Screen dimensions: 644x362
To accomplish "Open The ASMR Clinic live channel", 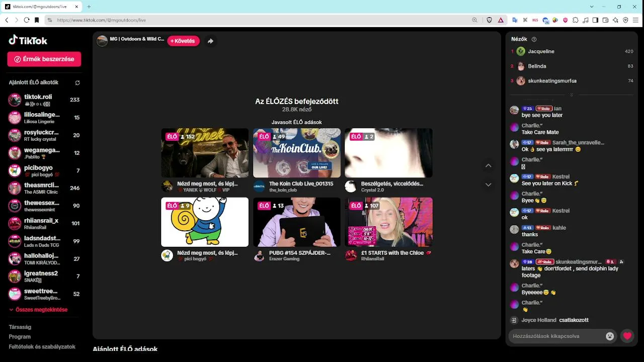I will pyautogui.click(x=44, y=188).
